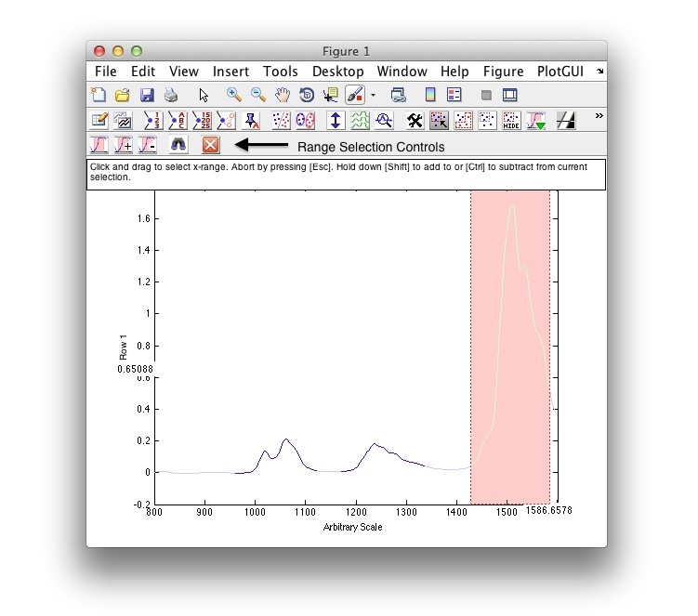The height and width of the screenshot is (616, 698).
Task: Activate the Pan hand tool
Action: [x=283, y=95]
